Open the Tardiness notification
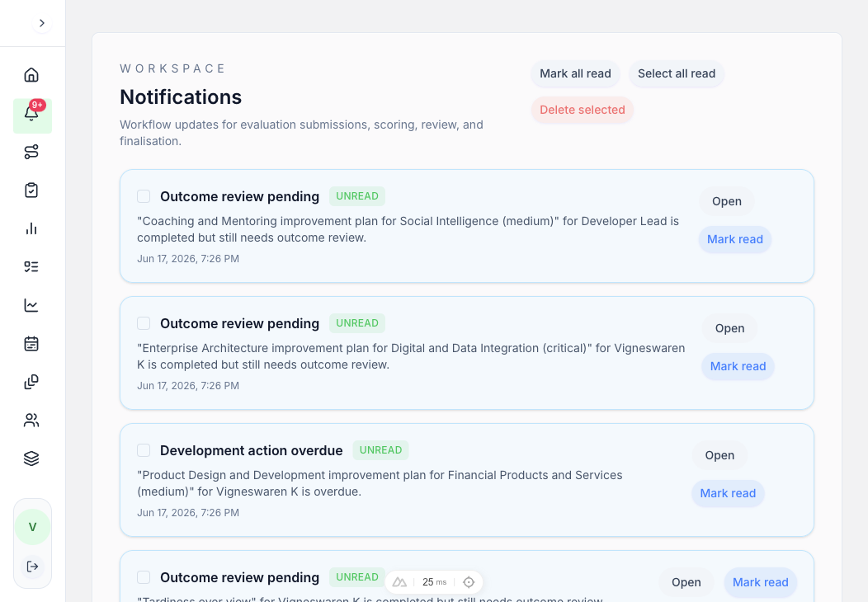This screenshot has width=868, height=602. point(686,582)
